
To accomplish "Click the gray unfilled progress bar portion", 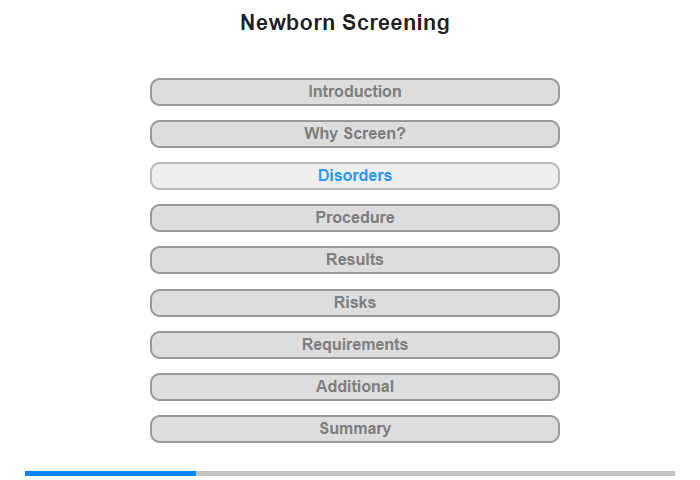I will point(435,473).
